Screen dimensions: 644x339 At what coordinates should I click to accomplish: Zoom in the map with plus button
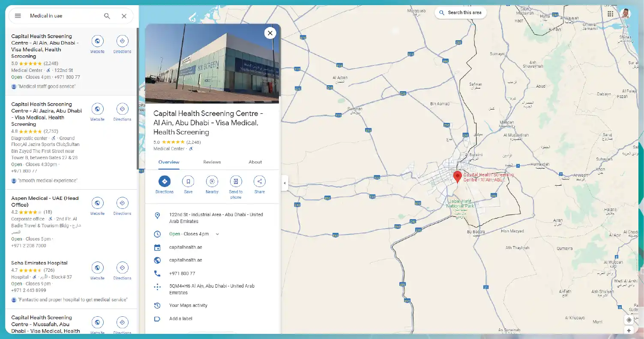[x=629, y=330]
